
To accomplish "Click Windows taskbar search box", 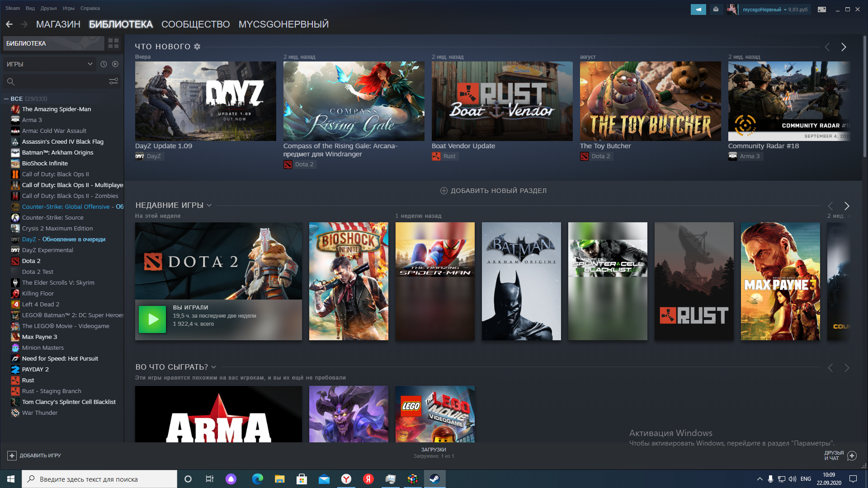I will point(99,479).
